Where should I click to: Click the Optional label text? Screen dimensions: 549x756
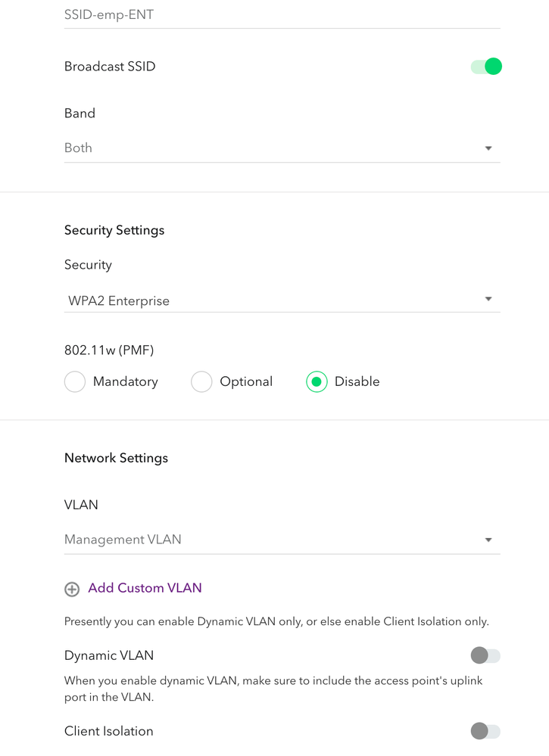pos(246,382)
